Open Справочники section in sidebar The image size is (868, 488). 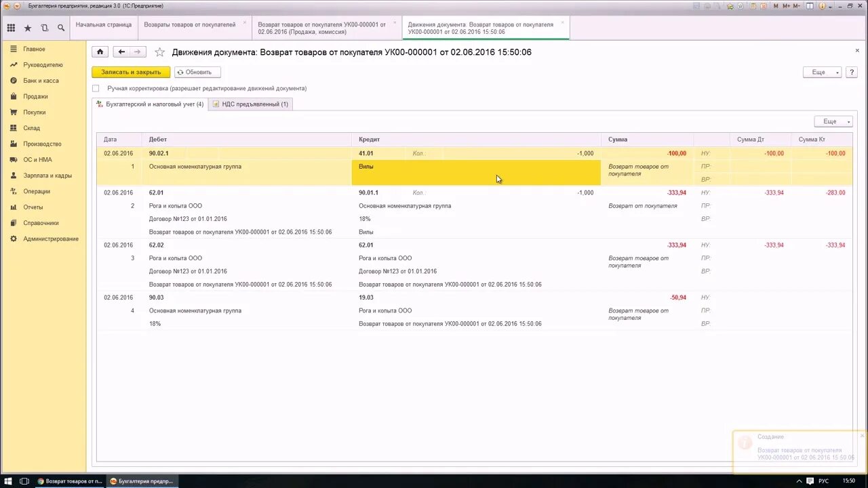click(41, 223)
